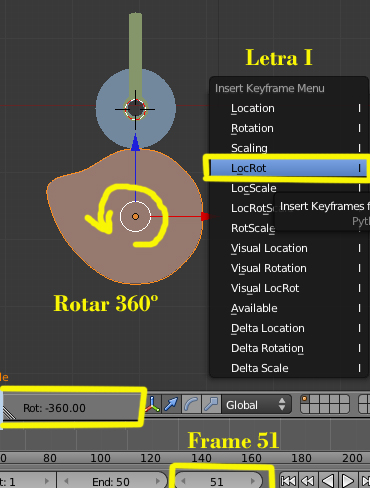Increase End frame with right arrow

pyautogui.click(x=157, y=481)
